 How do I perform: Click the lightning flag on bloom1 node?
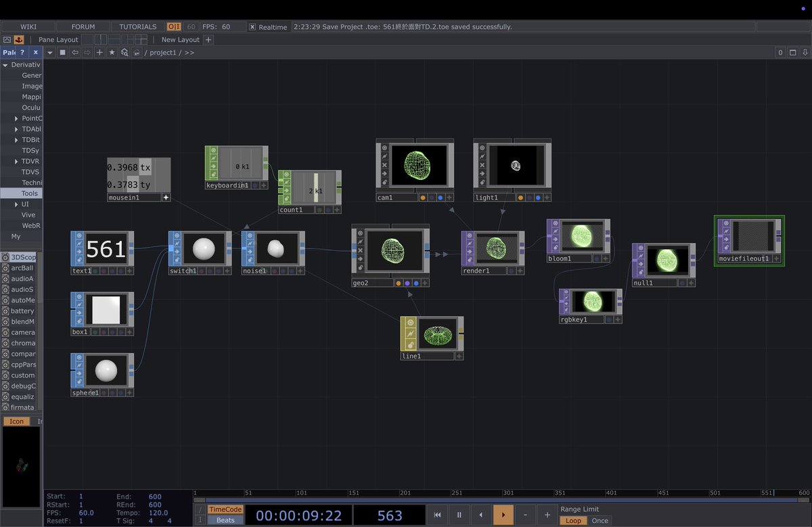(555, 231)
